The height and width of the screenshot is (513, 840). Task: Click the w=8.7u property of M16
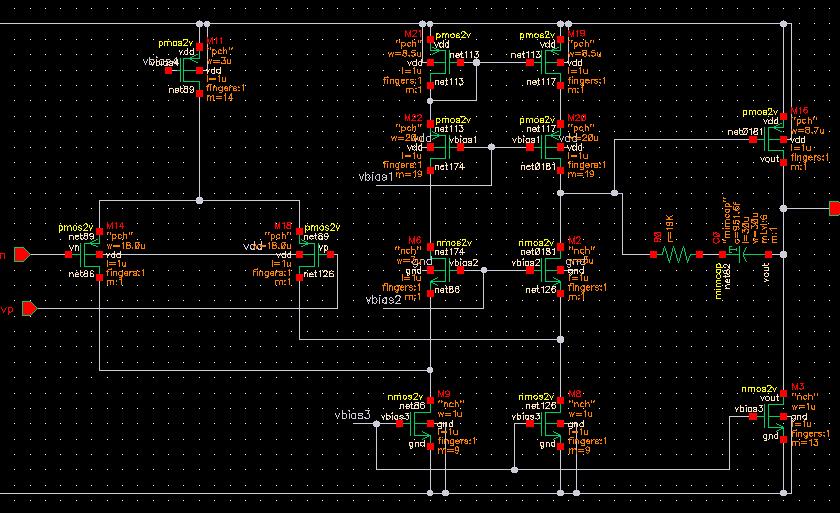point(807,130)
